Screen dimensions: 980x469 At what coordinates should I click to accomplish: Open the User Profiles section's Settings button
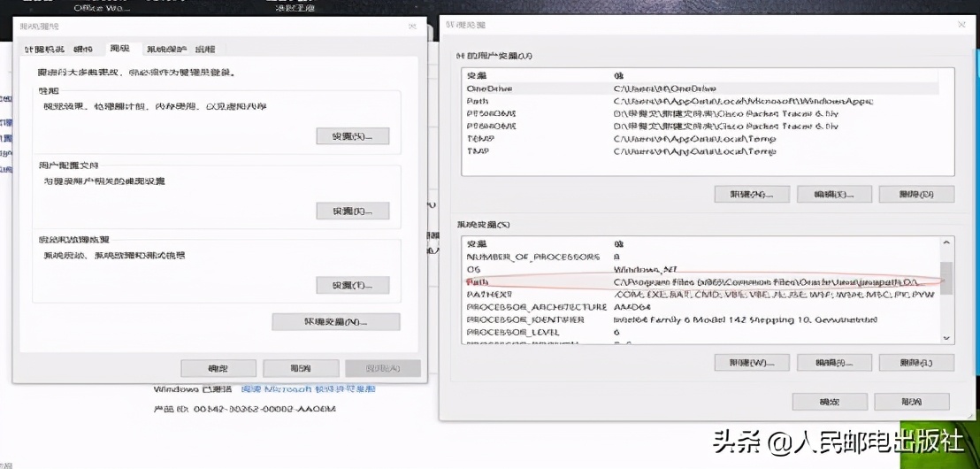coord(353,211)
